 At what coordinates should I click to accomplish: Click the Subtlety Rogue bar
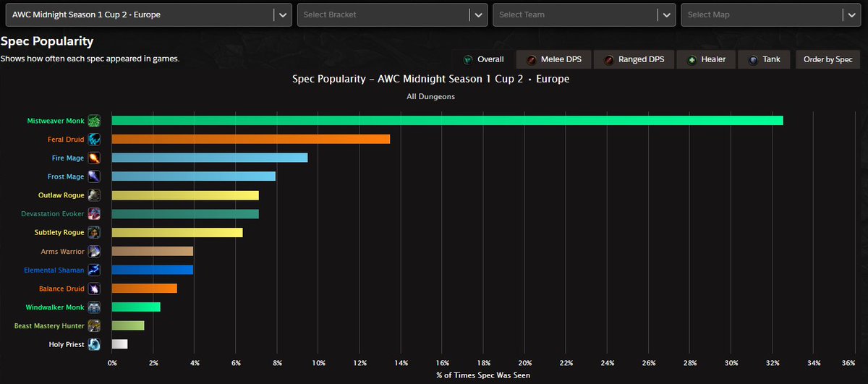click(177, 233)
